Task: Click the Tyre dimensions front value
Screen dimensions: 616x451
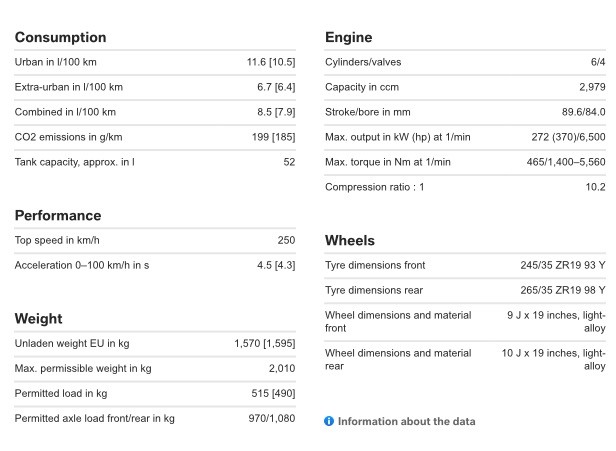Action: (563, 265)
